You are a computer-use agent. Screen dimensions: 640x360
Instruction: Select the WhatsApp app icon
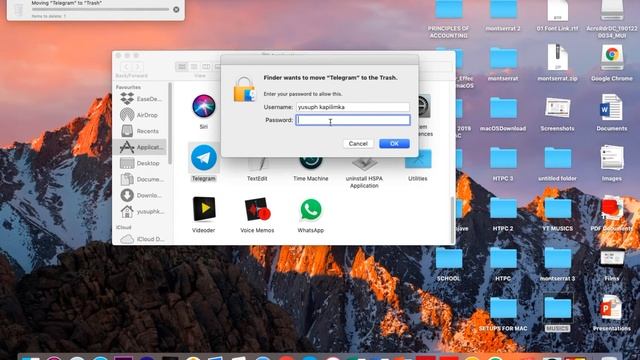[311, 210]
